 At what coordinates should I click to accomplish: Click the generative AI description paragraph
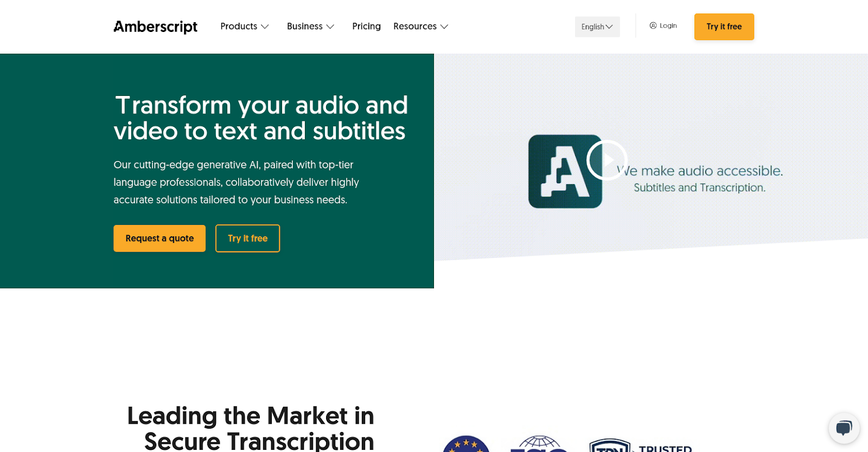237,182
